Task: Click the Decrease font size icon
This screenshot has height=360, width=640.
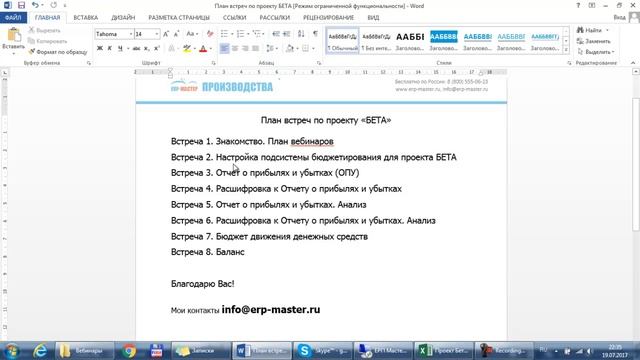Action: [x=176, y=34]
